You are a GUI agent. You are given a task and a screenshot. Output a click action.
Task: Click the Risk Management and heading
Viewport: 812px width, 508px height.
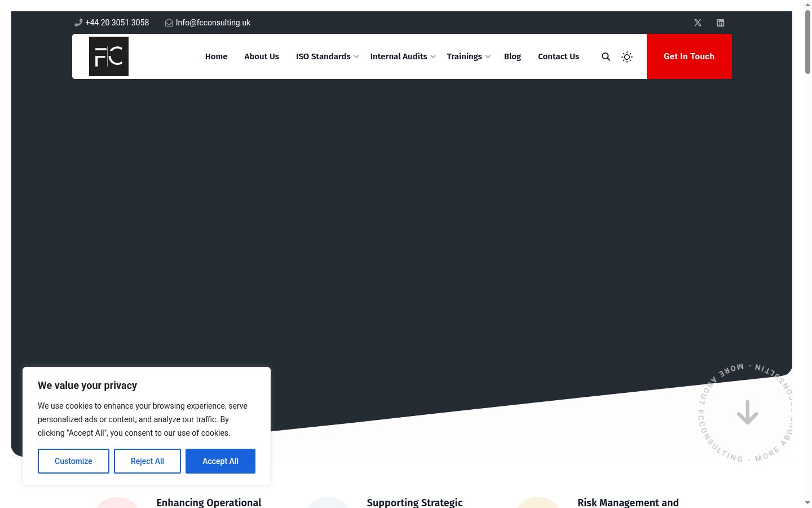(628, 502)
